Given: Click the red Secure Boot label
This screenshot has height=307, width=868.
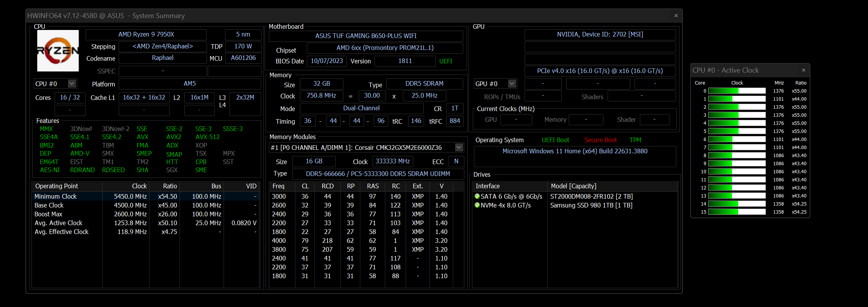Looking at the screenshot, I should pyautogui.click(x=600, y=140).
